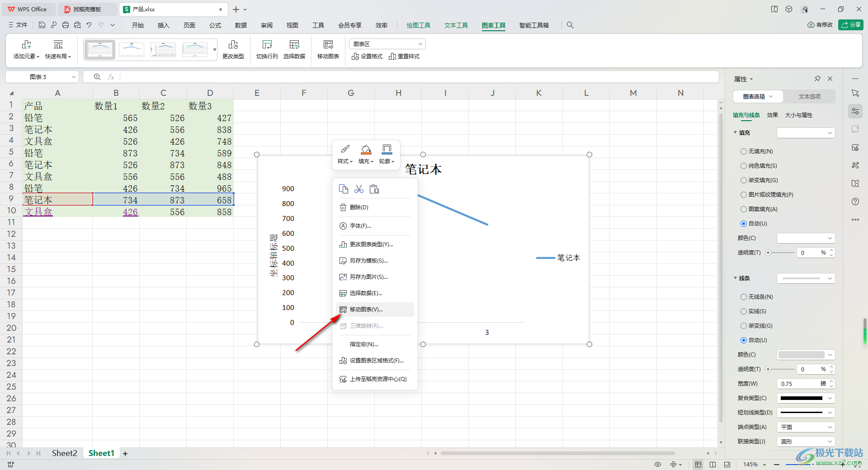Pin the Properties panel
The height and width of the screenshot is (470, 868).
click(817, 79)
